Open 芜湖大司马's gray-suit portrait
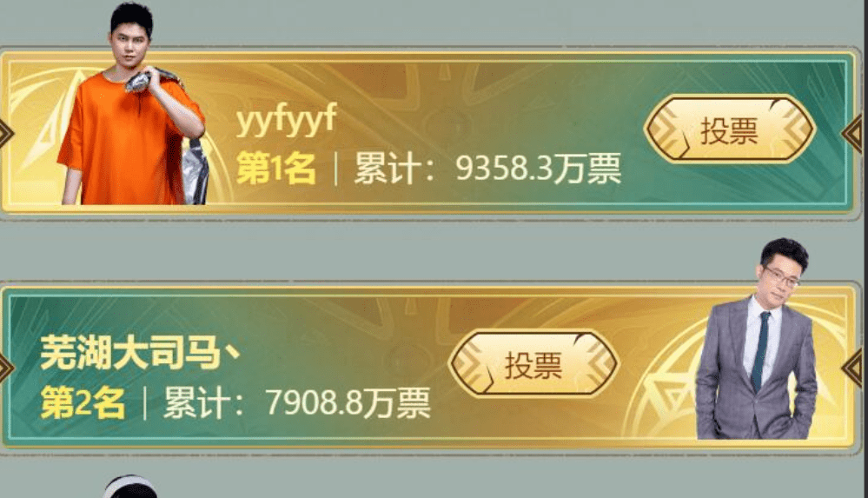The image size is (868, 498). [x=756, y=339]
